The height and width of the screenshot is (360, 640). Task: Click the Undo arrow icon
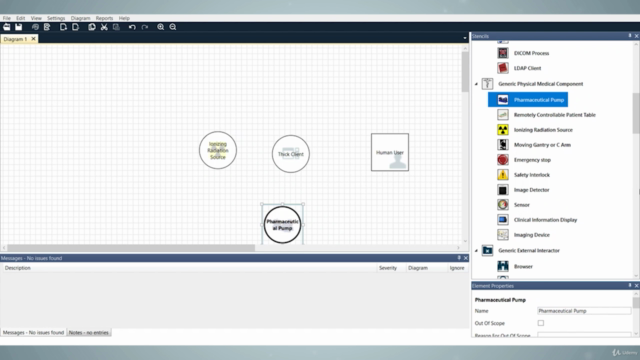132,27
